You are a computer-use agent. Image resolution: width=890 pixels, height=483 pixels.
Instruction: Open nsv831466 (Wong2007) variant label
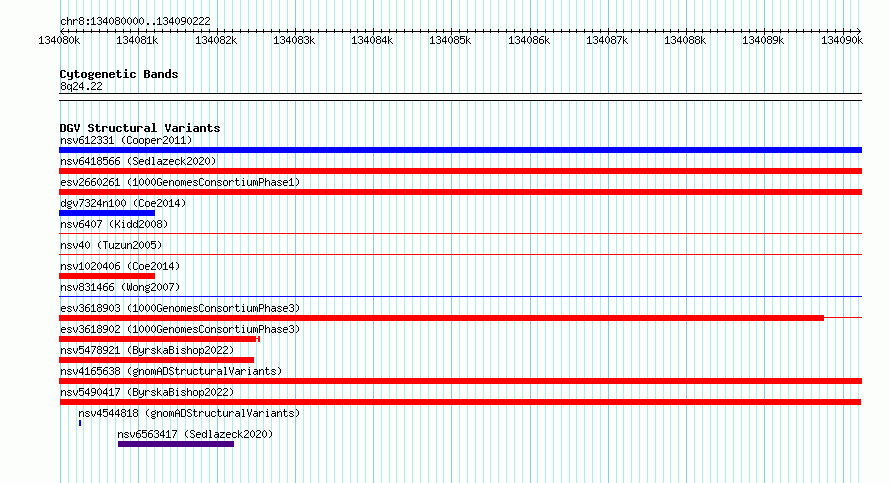point(120,287)
